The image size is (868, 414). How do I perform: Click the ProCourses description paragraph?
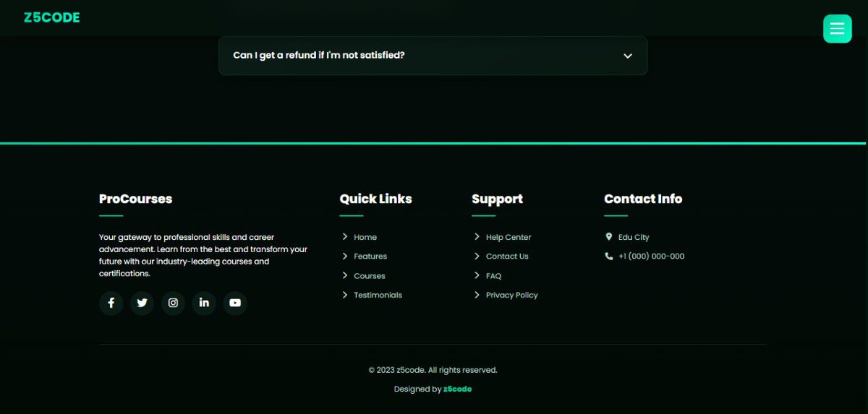(x=203, y=255)
